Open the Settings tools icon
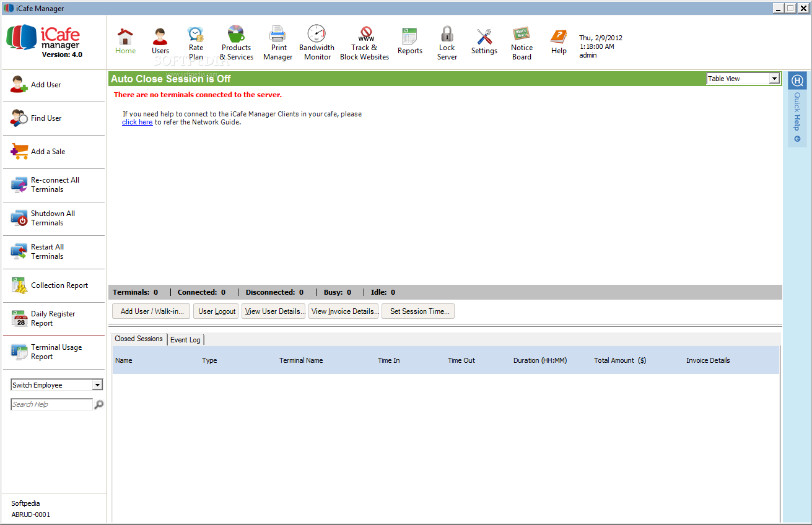The image size is (812, 525). [x=484, y=37]
